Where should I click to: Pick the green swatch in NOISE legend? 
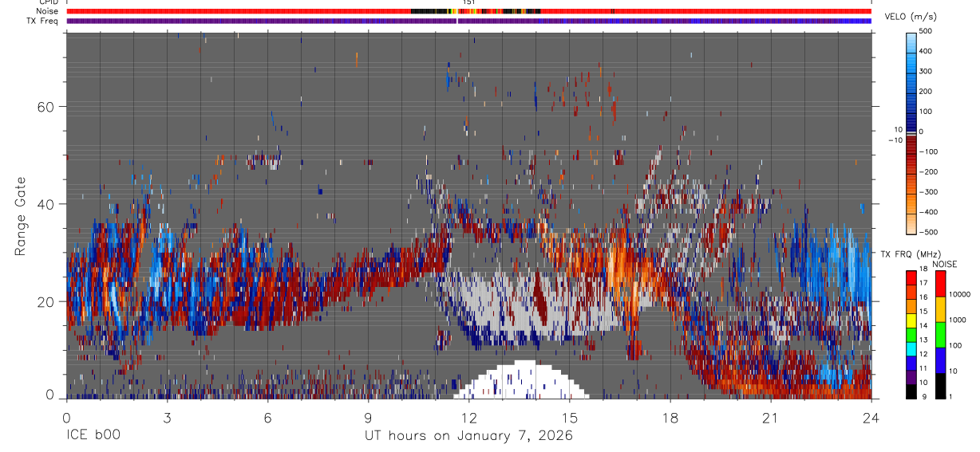[940, 335]
